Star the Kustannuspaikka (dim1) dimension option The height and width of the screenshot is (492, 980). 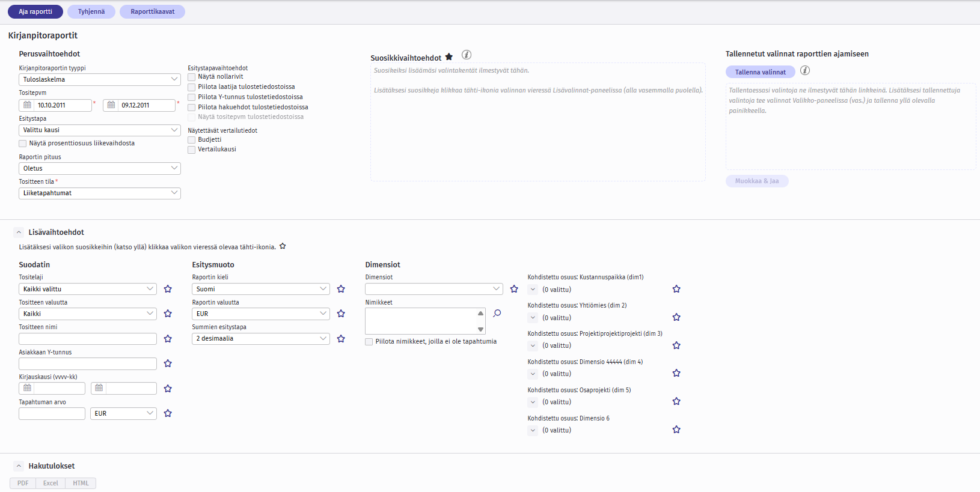pos(676,289)
